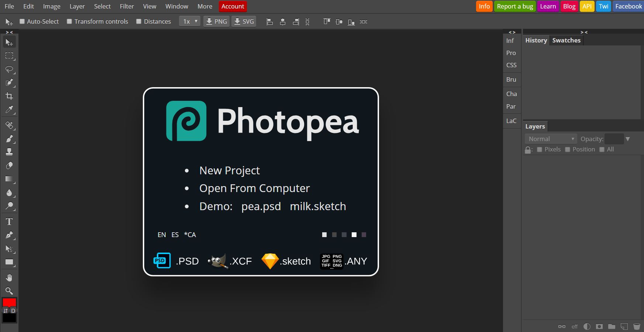Image resolution: width=644 pixels, height=332 pixels.
Task: Open the Image menu
Action: click(x=52, y=6)
